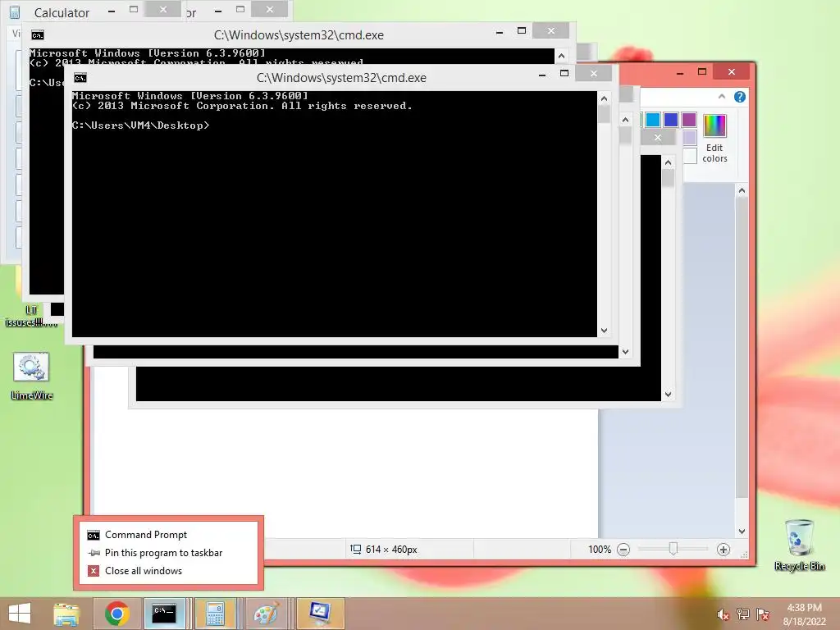Close the Paint window
The height and width of the screenshot is (630, 840).
click(x=732, y=71)
